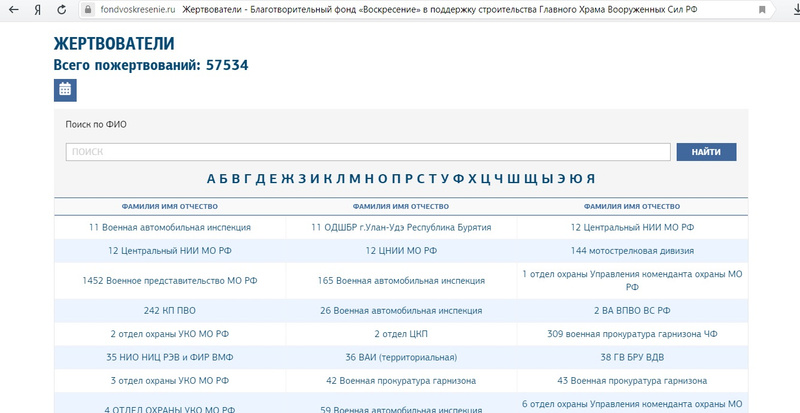This screenshot has height=413, width=800.
Task: Filter donors by letter А
Action: (x=212, y=179)
